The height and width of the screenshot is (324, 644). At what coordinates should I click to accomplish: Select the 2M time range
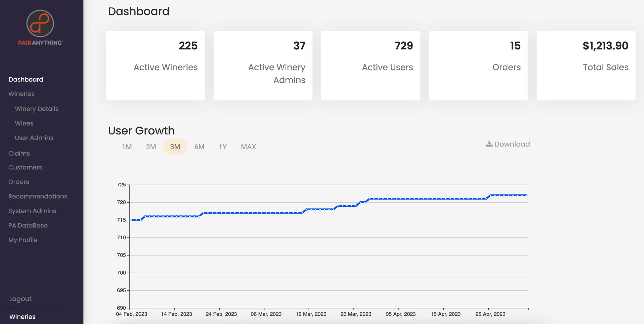pos(151,147)
